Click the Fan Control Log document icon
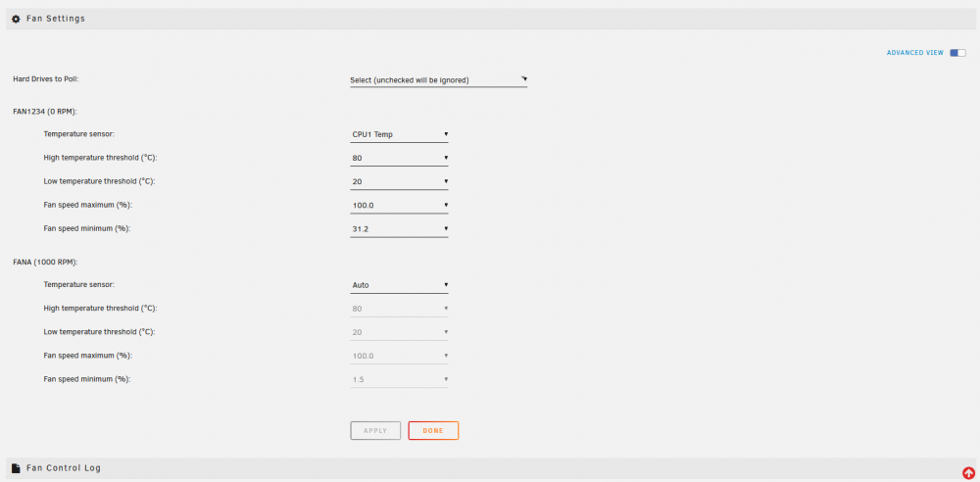 point(17,467)
